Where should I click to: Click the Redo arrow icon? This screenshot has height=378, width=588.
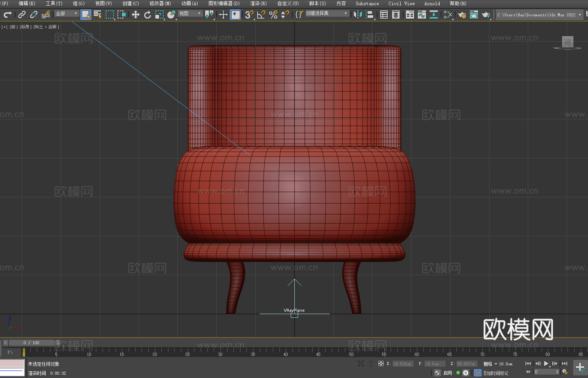(x=7, y=14)
